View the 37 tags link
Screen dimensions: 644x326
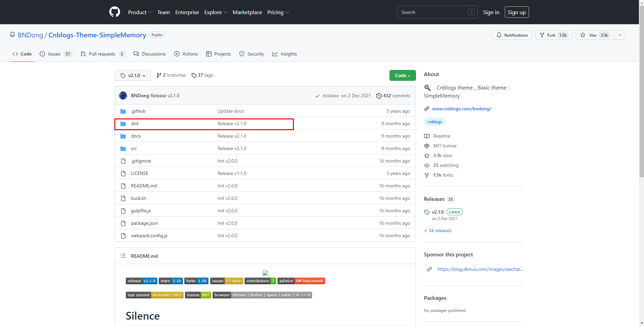click(202, 75)
